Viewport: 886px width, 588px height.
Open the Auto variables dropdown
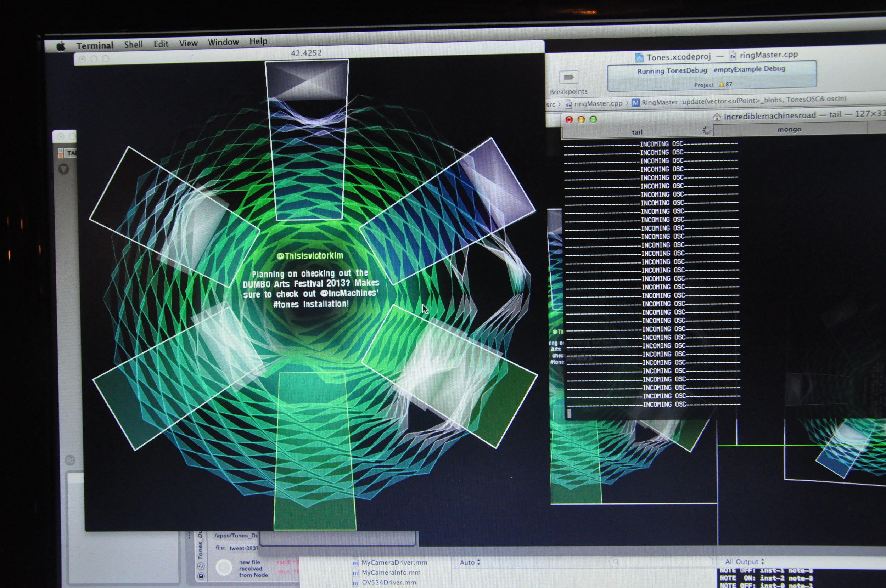pos(470,562)
